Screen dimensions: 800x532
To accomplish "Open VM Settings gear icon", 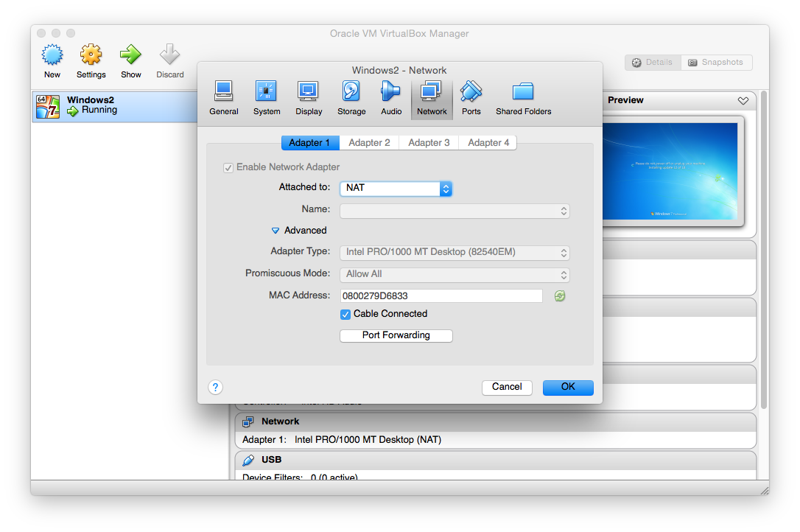I will [x=91, y=55].
